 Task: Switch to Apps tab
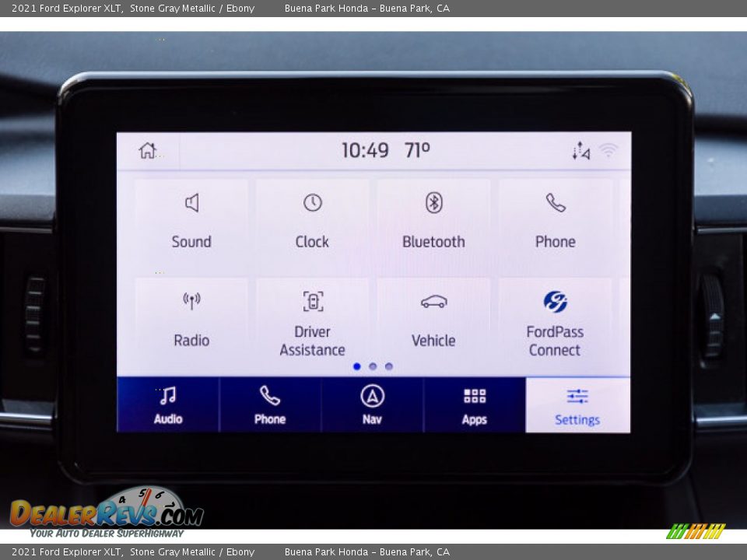tap(475, 404)
